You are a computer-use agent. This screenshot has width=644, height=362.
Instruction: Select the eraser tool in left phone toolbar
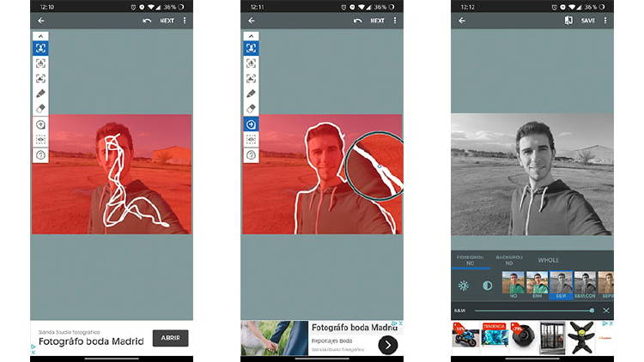40,108
